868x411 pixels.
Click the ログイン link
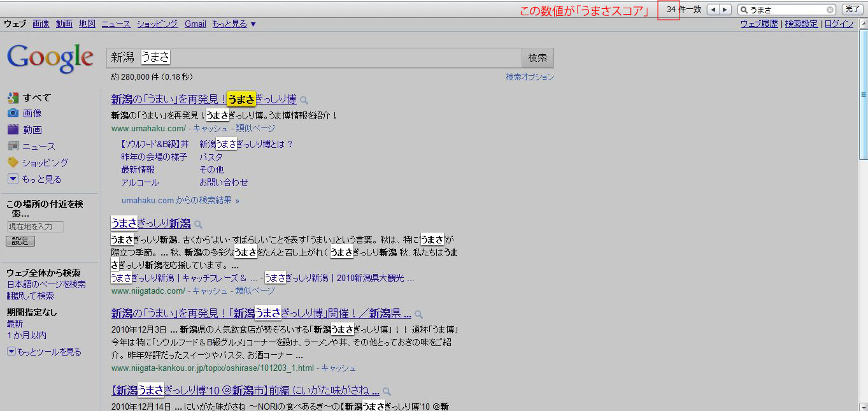coord(839,24)
